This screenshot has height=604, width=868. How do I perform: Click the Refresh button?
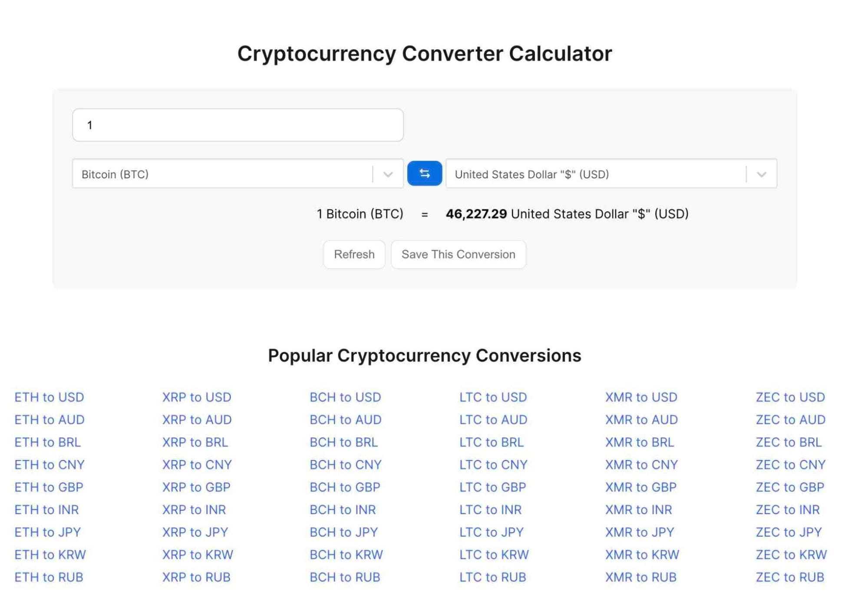(353, 254)
